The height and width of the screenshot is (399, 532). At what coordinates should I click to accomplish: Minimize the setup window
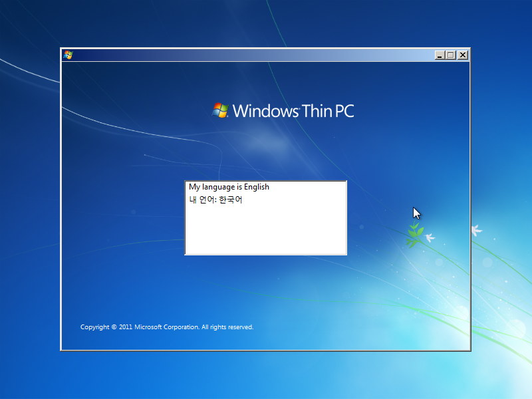(440, 55)
